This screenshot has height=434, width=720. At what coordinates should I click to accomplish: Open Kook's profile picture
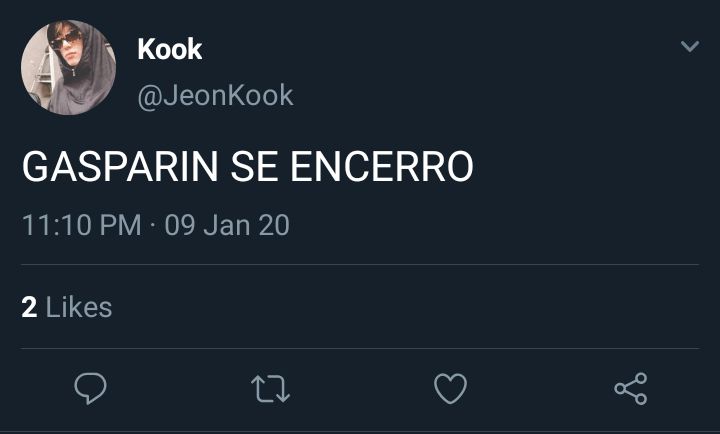tap(68, 68)
